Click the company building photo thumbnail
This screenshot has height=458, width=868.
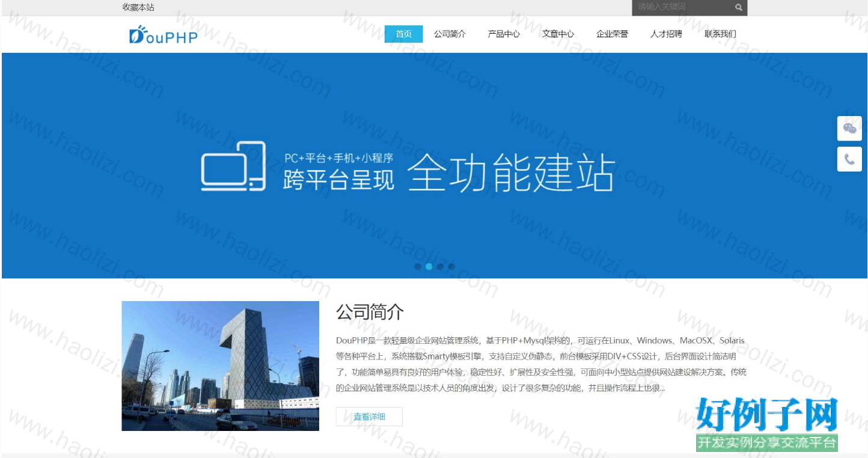point(220,366)
